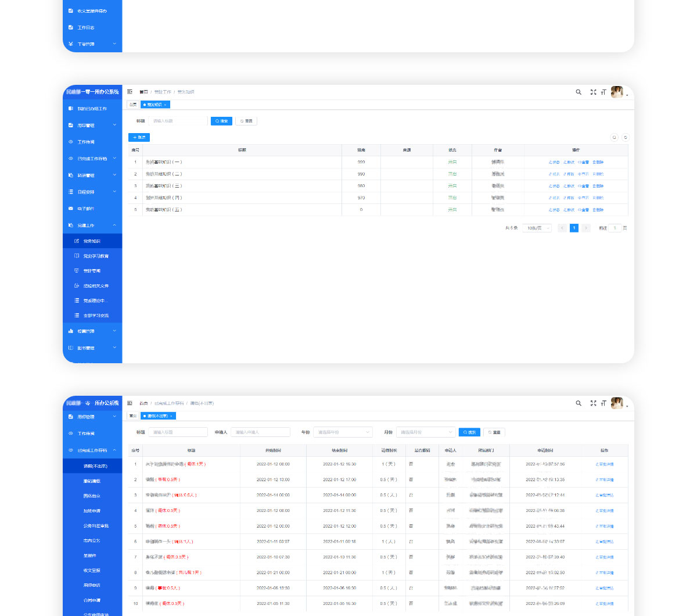The image size is (697, 616).
Task: Open the 月份 month dropdown
Action: [425, 432]
